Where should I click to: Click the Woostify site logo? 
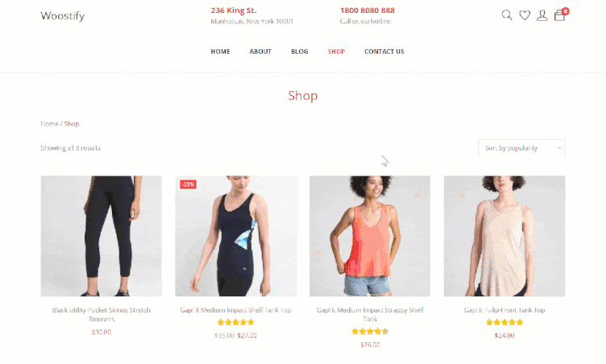(x=63, y=15)
